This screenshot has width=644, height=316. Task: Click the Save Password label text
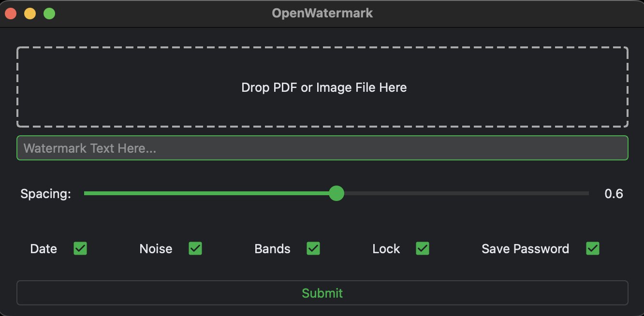[525, 249]
